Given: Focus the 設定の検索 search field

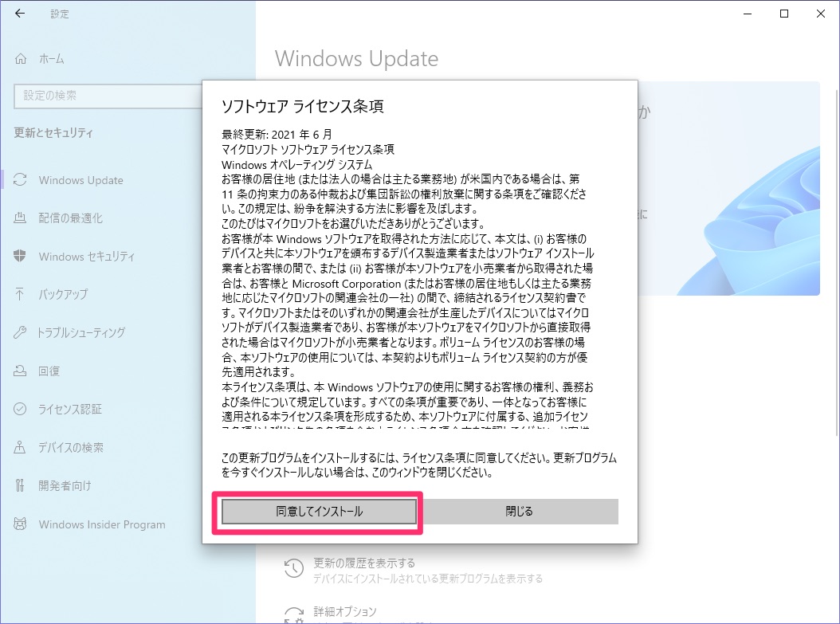Looking at the screenshot, I should (x=108, y=96).
